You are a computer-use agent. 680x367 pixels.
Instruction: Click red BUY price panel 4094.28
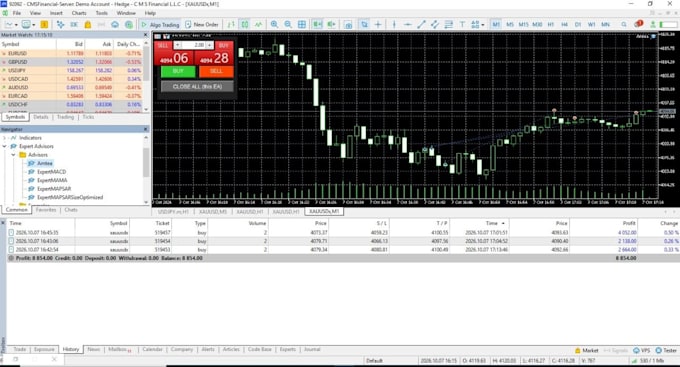214,58
